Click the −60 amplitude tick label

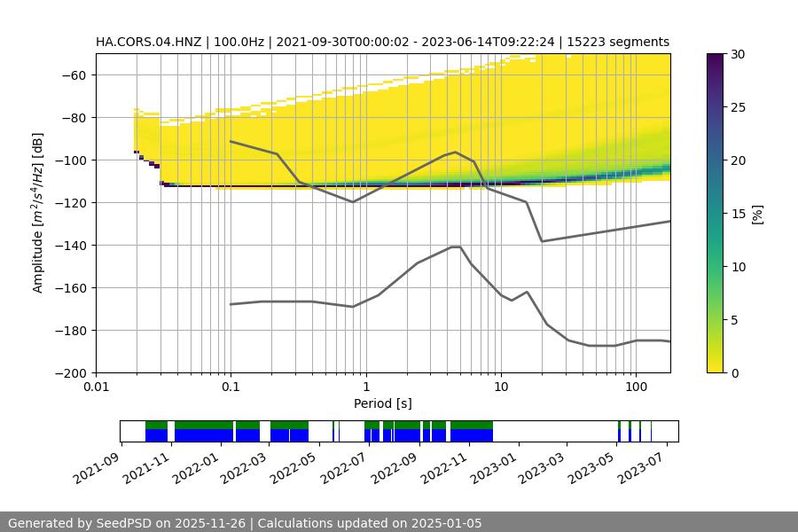74,75
